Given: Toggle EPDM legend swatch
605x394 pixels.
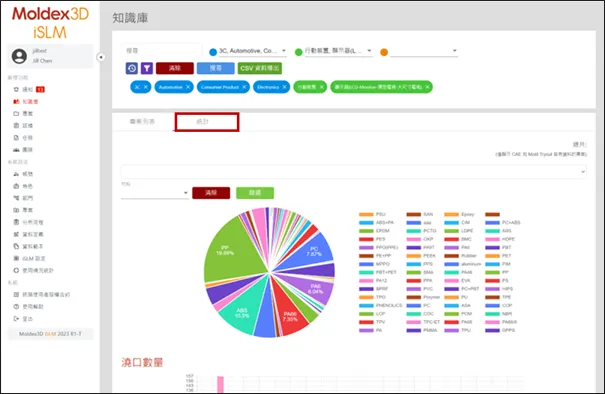Looking at the screenshot, I should [x=366, y=231].
